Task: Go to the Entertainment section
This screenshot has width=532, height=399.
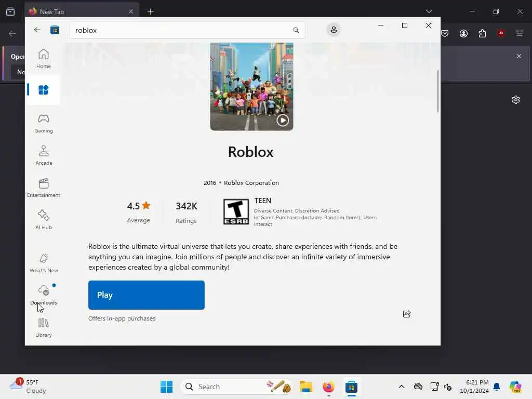Action: pyautogui.click(x=44, y=188)
